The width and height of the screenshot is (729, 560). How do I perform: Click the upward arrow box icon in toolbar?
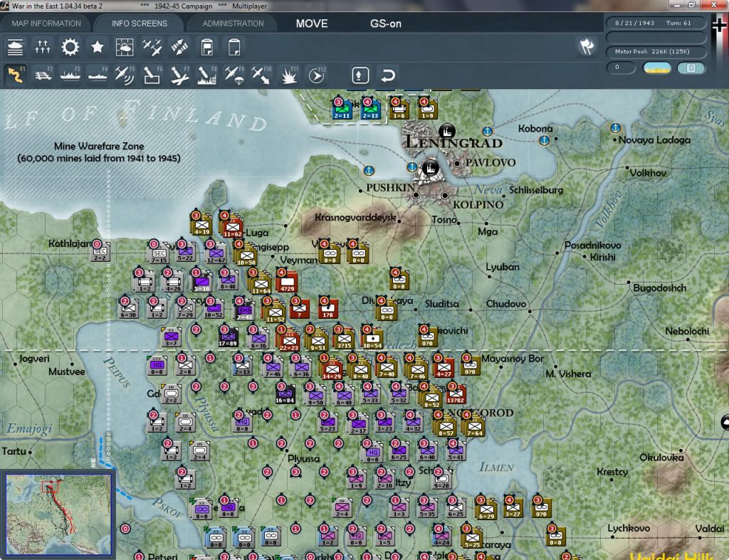(x=360, y=75)
